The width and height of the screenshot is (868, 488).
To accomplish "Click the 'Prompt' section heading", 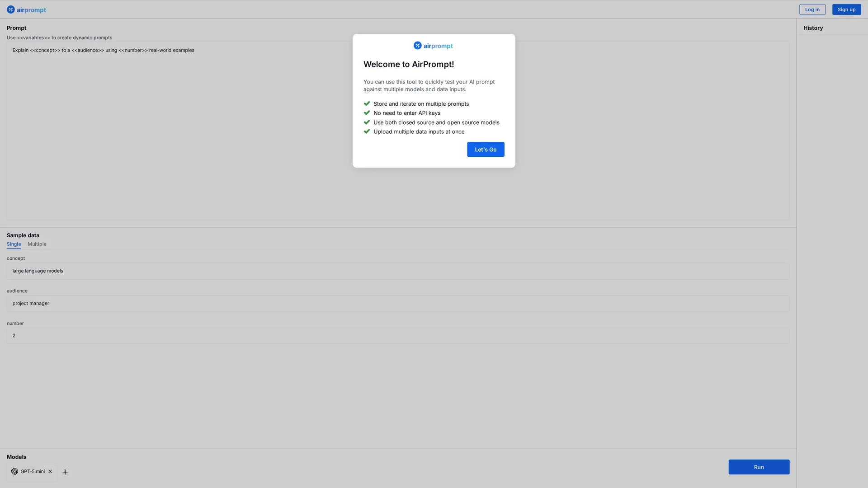I will pyautogui.click(x=16, y=28).
